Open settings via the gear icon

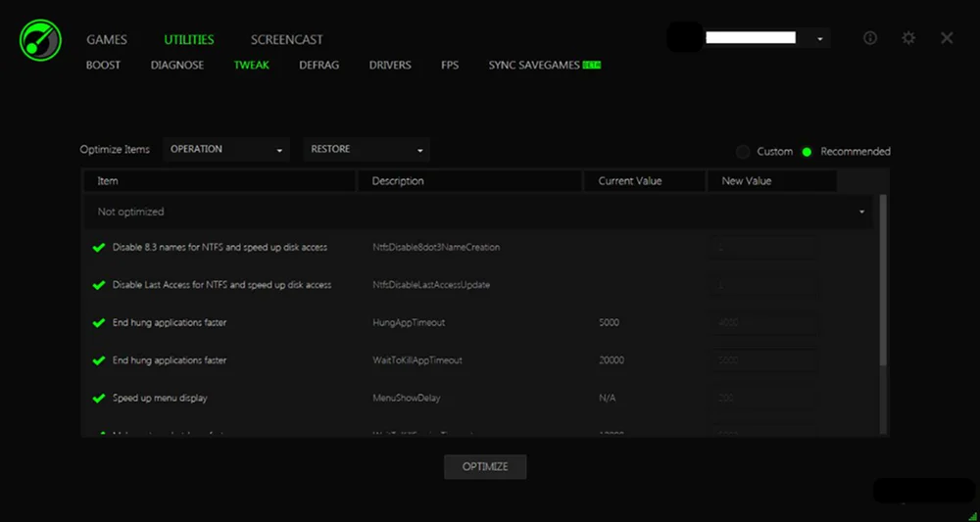tap(908, 38)
